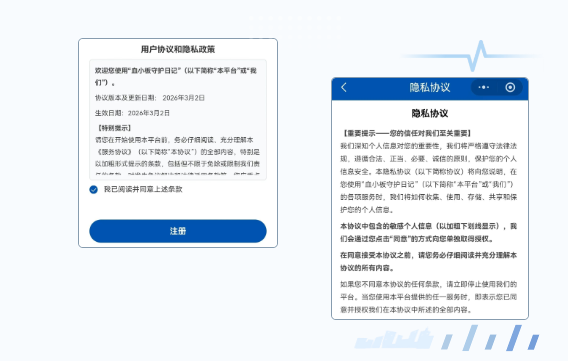Viewport: 568px width, 361px height.
Task: Click the text 生效日期: 2026年3月2日
Action: (132, 113)
